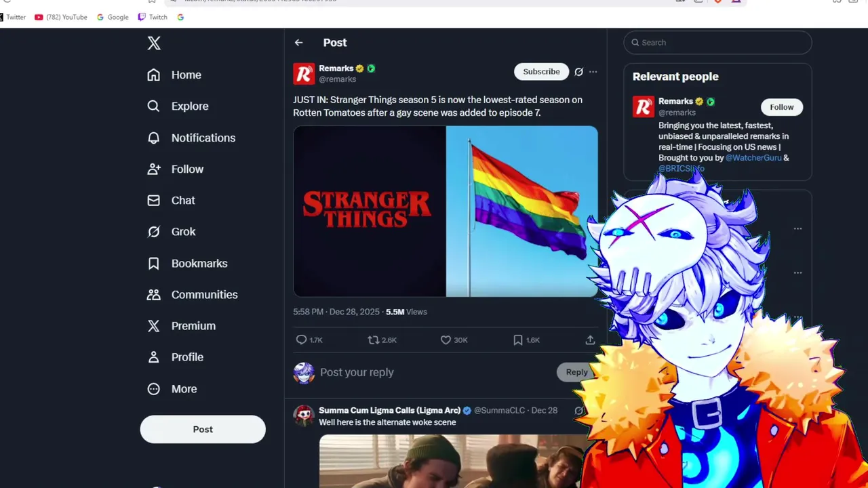Click the Premium X icon
Screen dimensions: 868x488
click(154, 326)
